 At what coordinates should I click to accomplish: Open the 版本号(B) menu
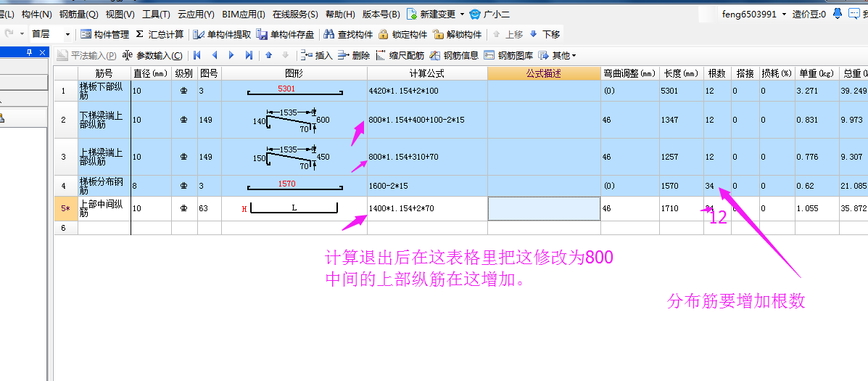click(381, 14)
